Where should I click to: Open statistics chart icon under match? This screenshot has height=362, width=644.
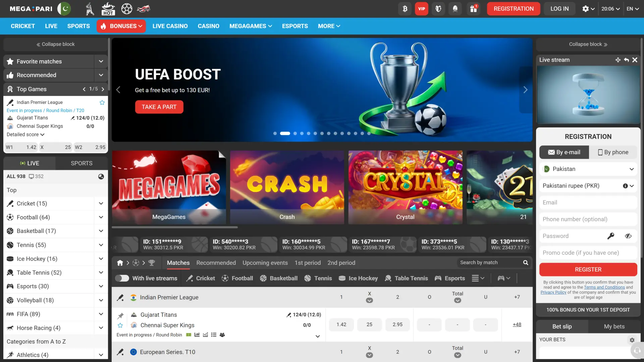pyautogui.click(x=197, y=335)
